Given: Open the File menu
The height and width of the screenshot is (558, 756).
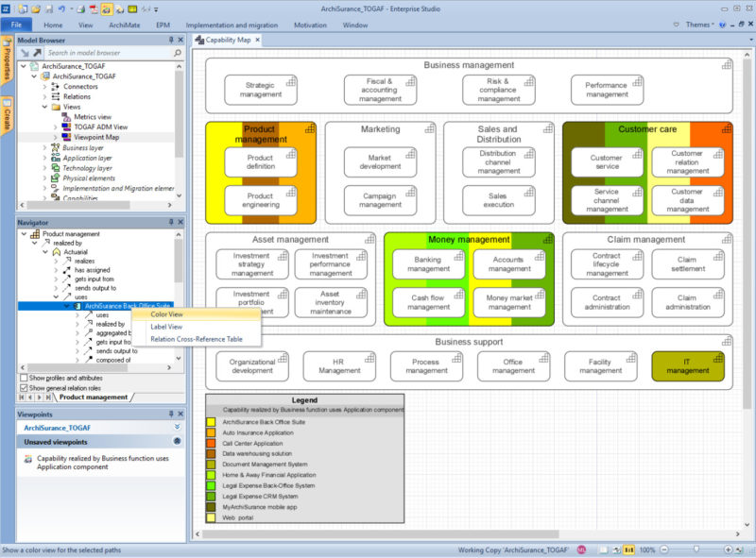Looking at the screenshot, I should pyautogui.click(x=16, y=25).
